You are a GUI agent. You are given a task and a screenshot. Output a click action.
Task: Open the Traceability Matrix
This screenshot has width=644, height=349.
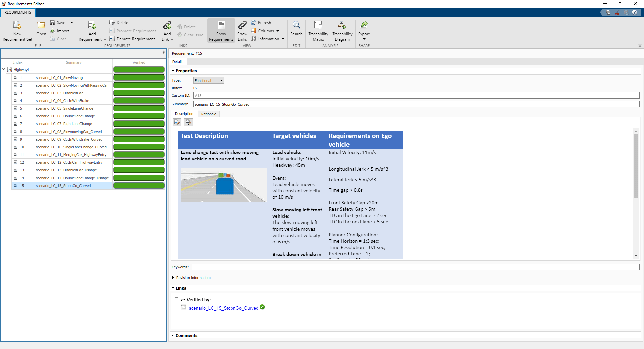(318, 30)
